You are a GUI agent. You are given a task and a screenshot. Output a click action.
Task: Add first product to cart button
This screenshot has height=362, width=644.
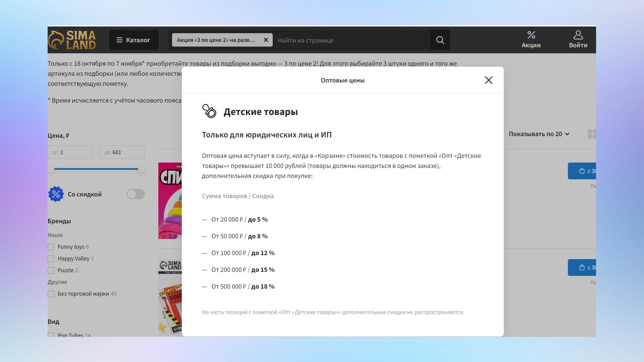pos(582,171)
